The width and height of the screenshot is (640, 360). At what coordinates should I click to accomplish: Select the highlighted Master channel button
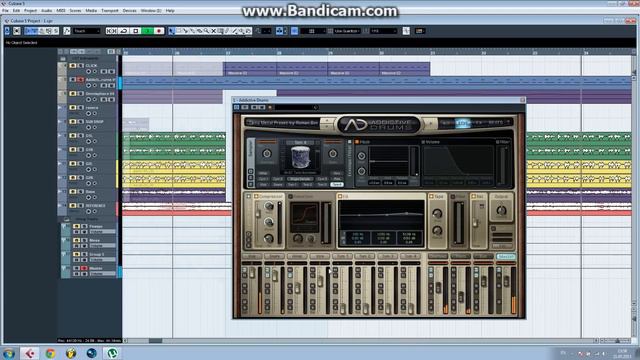point(506,256)
